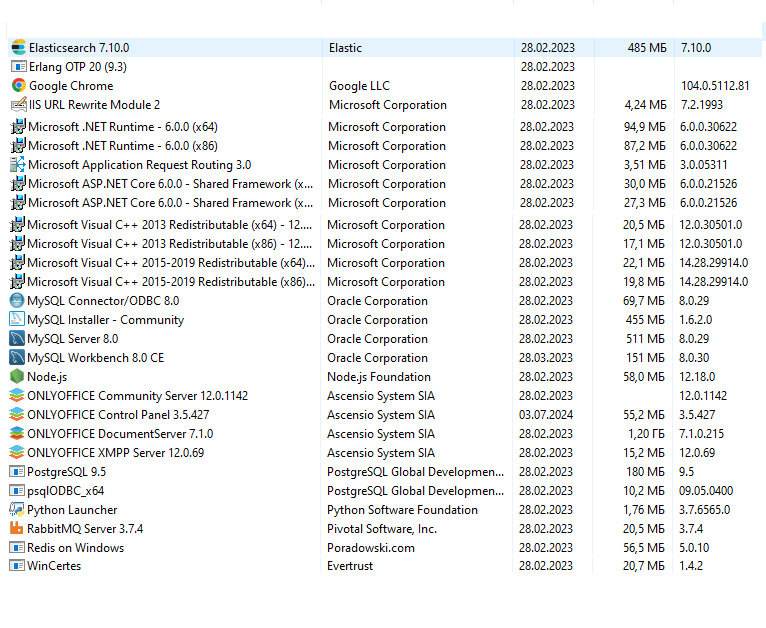Select the Redis on Windows name
The height and width of the screenshot is (628, 766).
pos(76,548)
